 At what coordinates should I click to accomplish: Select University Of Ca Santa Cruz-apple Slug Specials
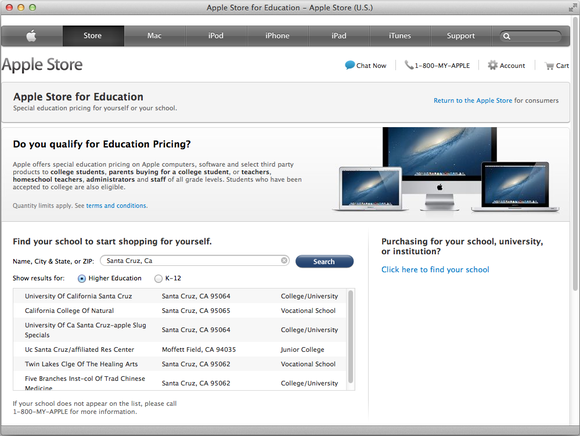(180, 330)
